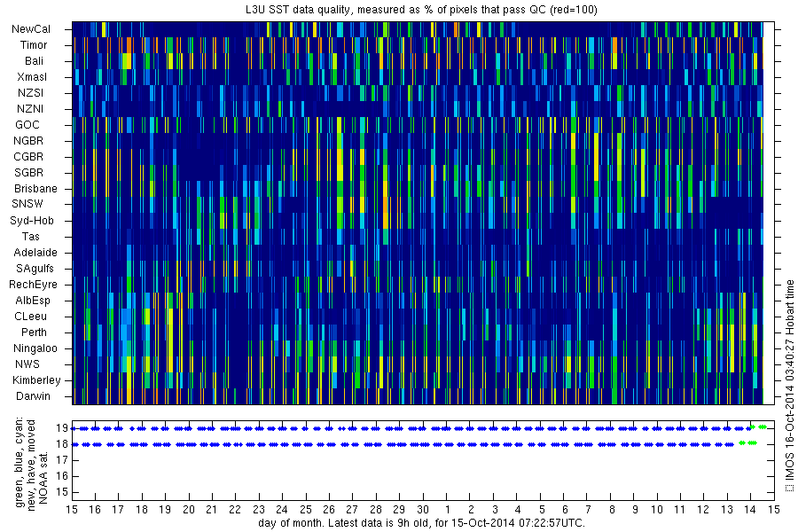Select the NGBR row label
The image size is (798, 532).
[28, 141]
